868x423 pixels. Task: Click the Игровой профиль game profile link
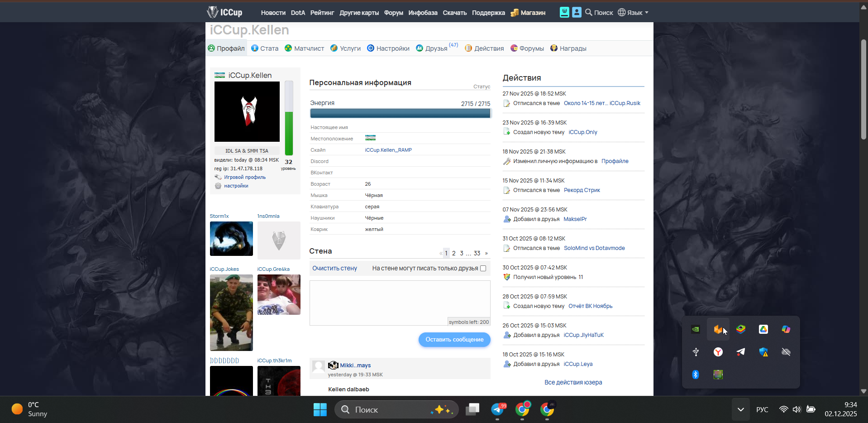point(245,177)
